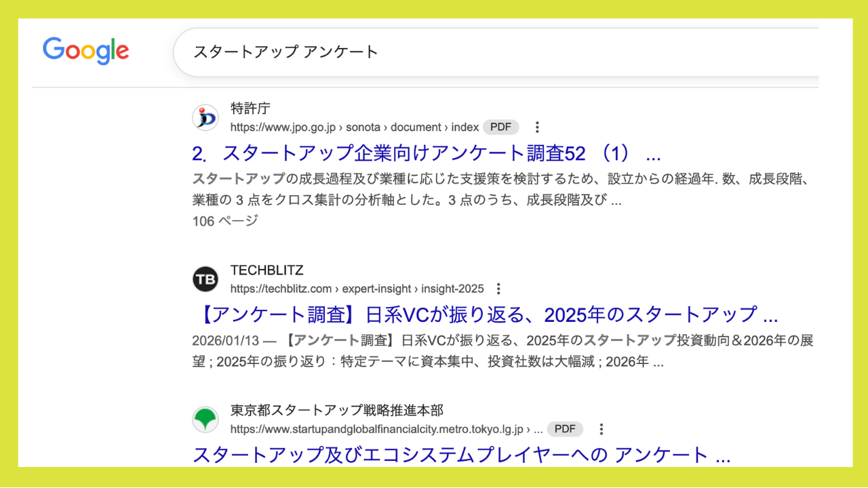The width and height of the screenshot is (868, 488).
Task: Click the Google logo
Action: [85, 51]
